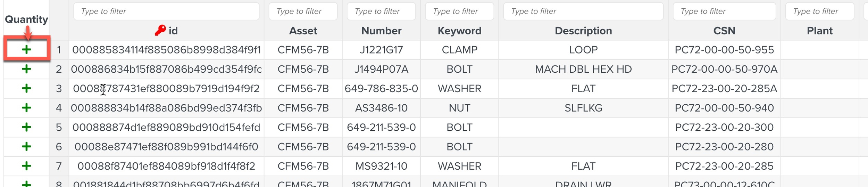
Task: Select cell PC72-00-00-50-970A
Action: 724,70
